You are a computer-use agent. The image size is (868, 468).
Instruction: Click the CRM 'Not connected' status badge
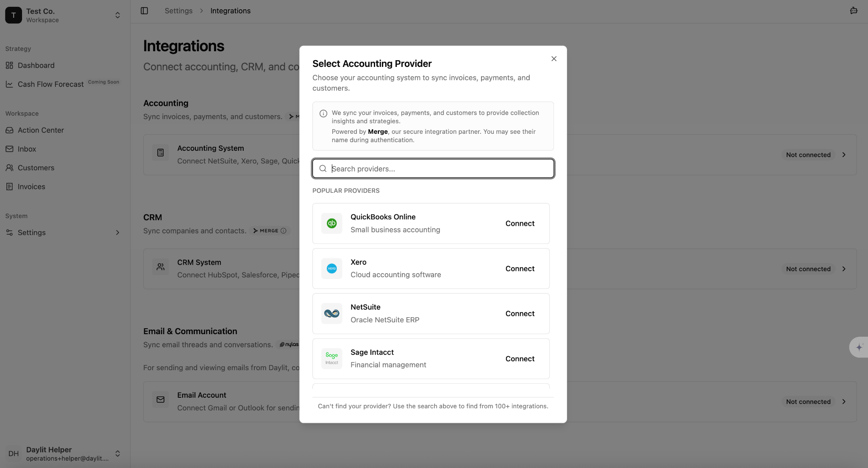808,269
